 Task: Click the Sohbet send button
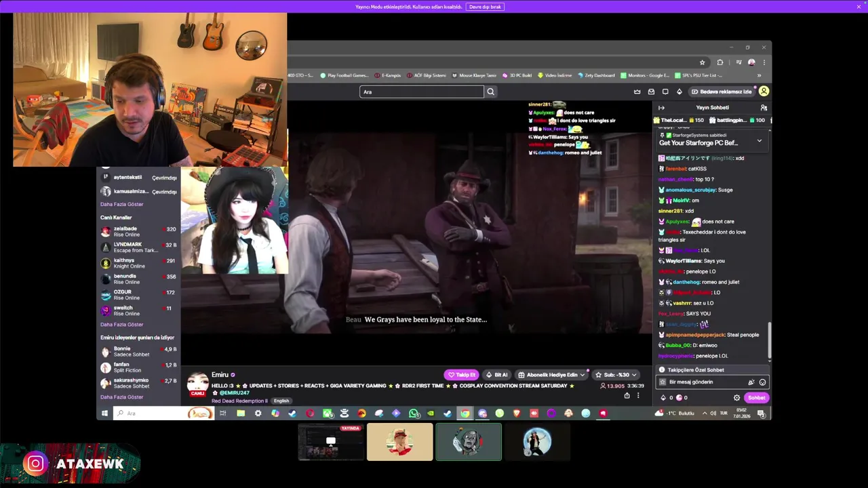point(756,398)
